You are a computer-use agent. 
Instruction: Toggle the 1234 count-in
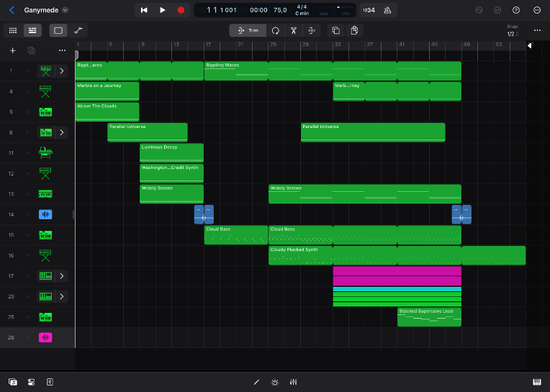[x=369, y=10]
